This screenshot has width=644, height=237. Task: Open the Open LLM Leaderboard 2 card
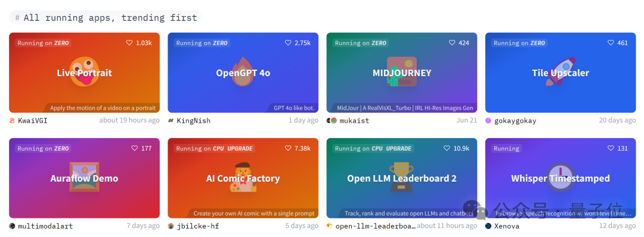[x=402, y=178]
